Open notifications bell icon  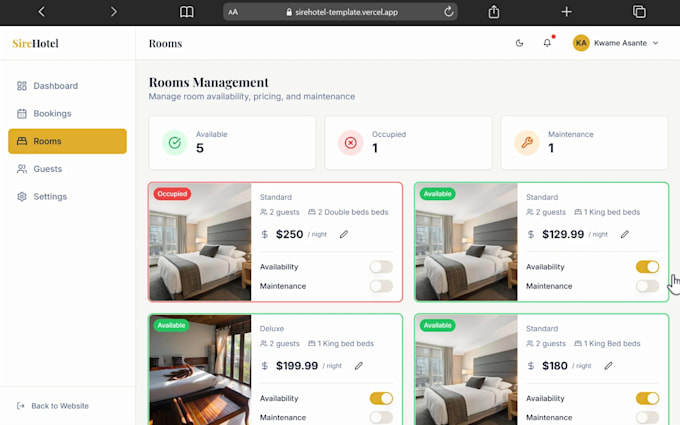click(x=547, y=43)
